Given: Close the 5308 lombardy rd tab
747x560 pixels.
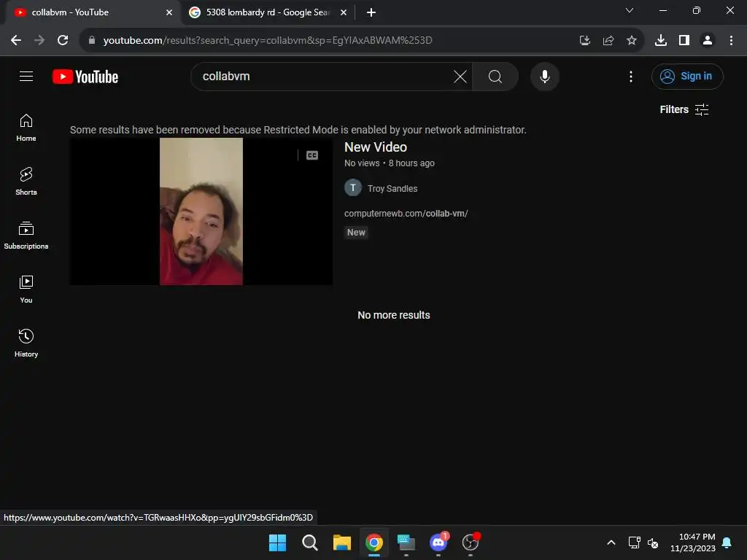Looking at the screenshot, I should 344,12.
